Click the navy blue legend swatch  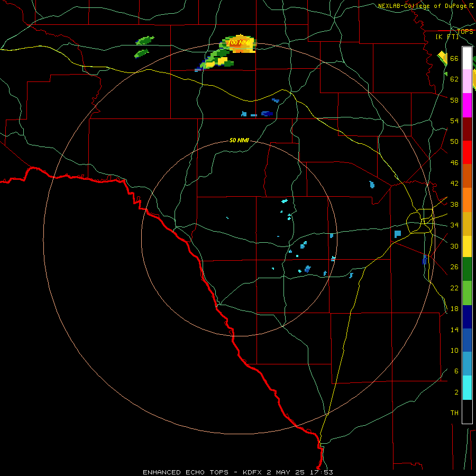coord(467,317)
